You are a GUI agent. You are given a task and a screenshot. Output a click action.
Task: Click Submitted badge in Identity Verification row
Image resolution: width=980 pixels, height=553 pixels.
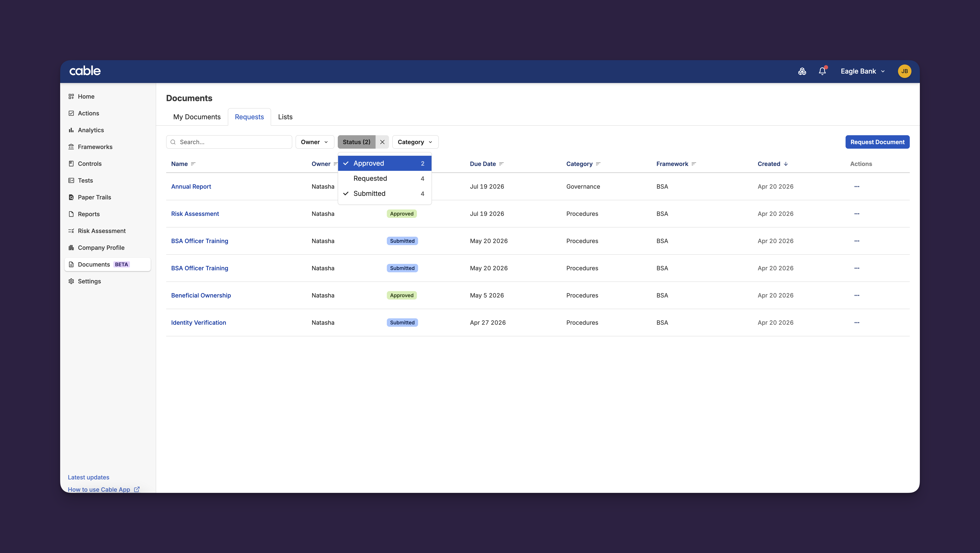[x=402, y=323]
